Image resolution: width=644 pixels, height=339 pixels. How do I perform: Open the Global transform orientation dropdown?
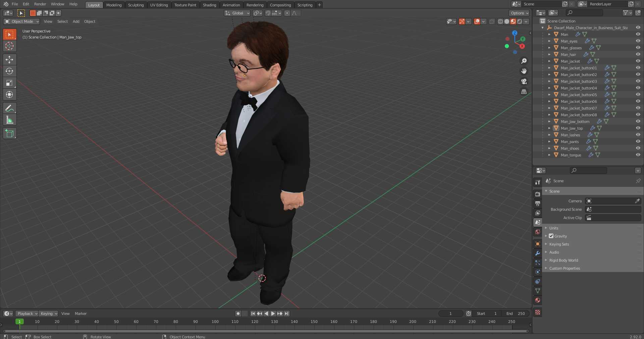point(237,13)
